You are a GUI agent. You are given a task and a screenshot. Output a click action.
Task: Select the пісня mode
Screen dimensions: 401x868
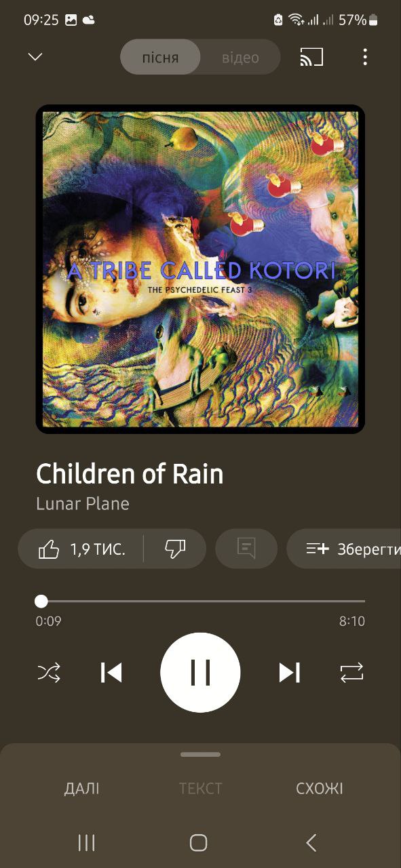click(160, 57)
